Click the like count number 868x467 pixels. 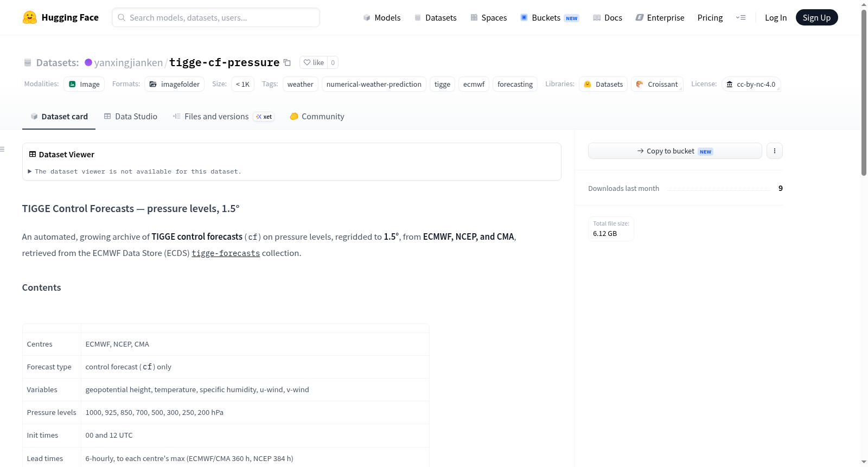pos(333,62)
